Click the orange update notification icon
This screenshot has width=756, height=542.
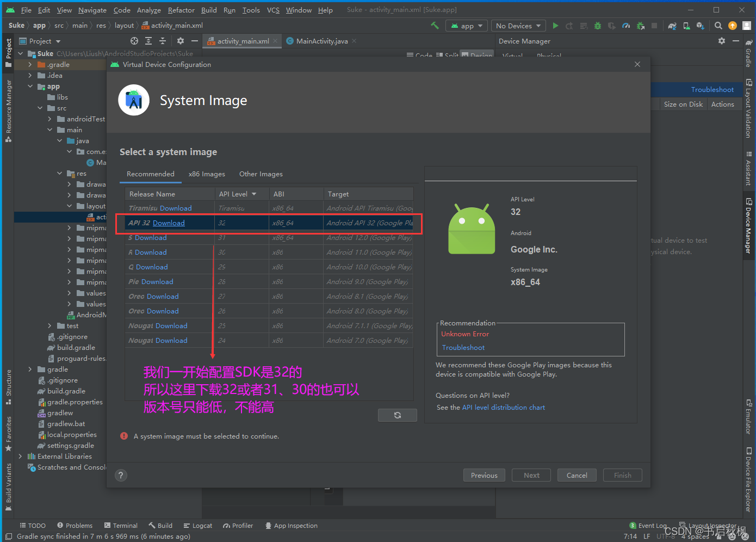(733, 26)
